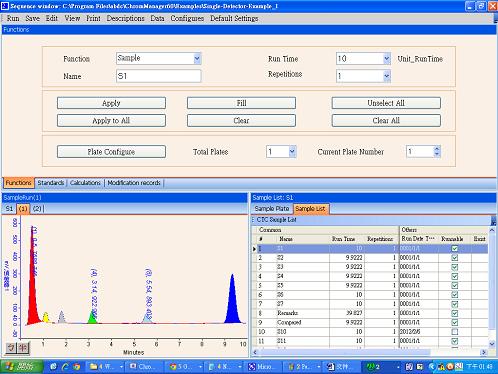
Task: Open the Configures menu
Action: pos(187,18)
